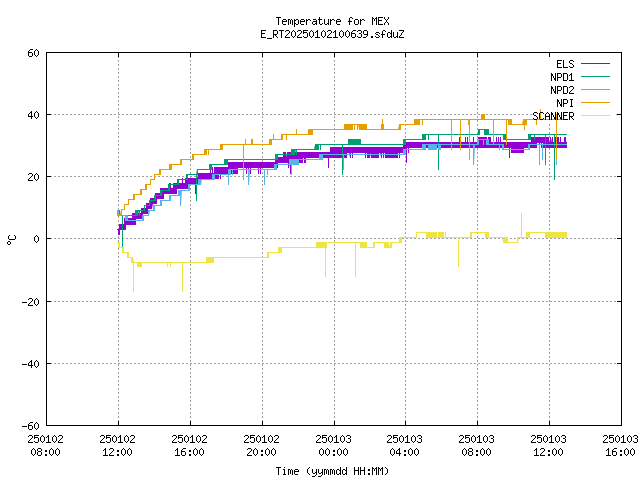The width and height of the screenshot is (640, 480).
Task: Click the x-axis tick label '250103 16:00'
Action: (620, 446)
